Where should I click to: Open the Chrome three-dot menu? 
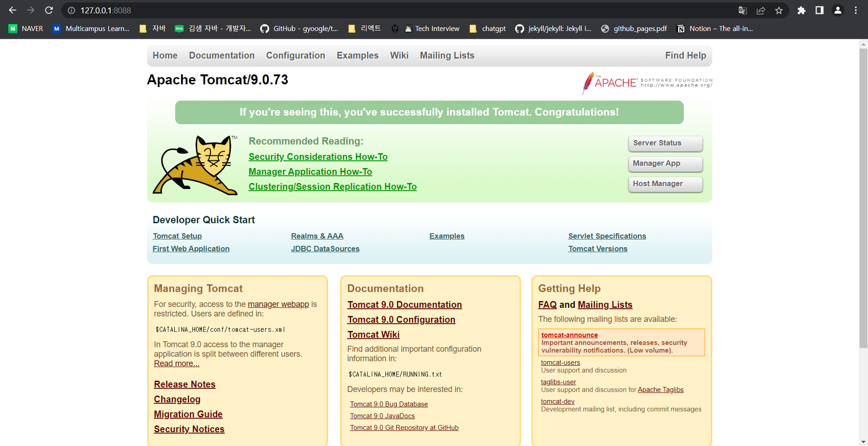click(x=856, y=10)
